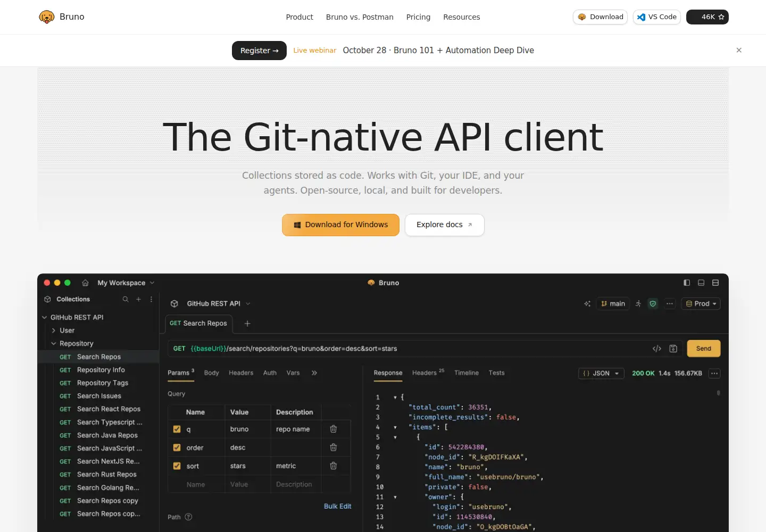The height and width of the screenshot is (532, 766).
Task: Click the home icon beside My Workspace
Action: (85, 283)
